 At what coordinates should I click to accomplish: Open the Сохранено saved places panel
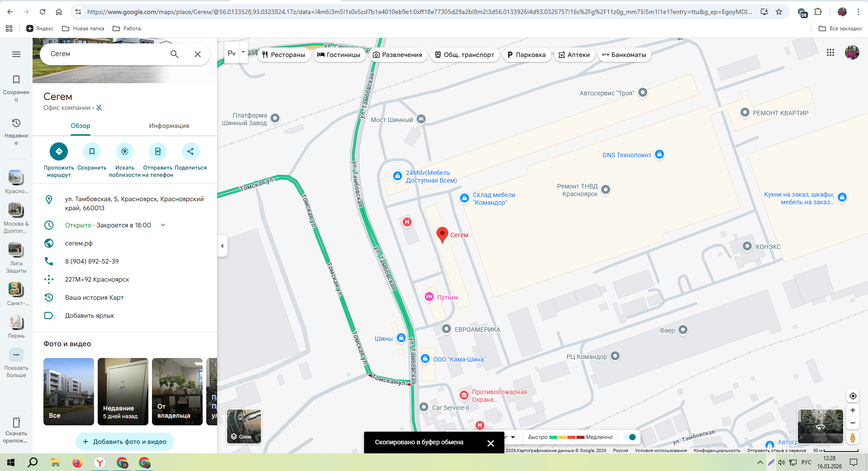[16, 88]
